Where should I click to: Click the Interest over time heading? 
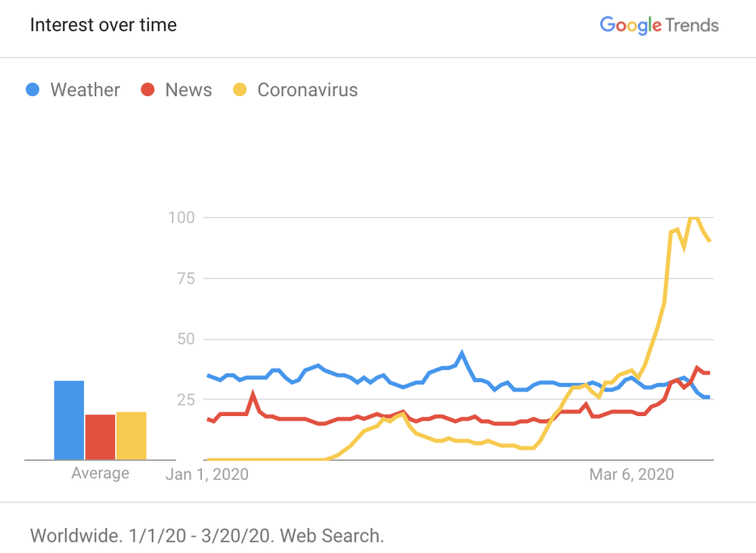[x=104, y=25]
